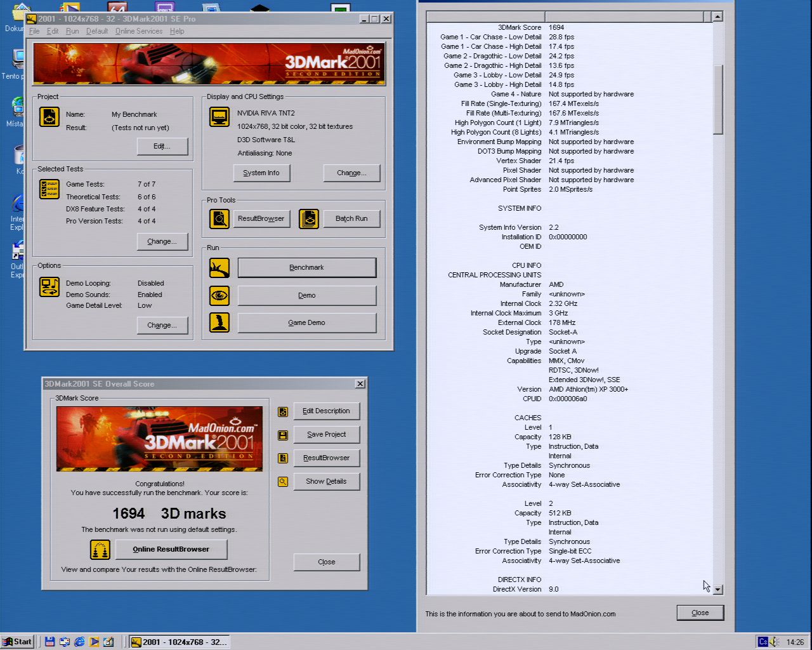The width and height of the screenshot is (812, 650).
Task: Click the 3DMark2001 title bar icon
Action: point(32,19)
